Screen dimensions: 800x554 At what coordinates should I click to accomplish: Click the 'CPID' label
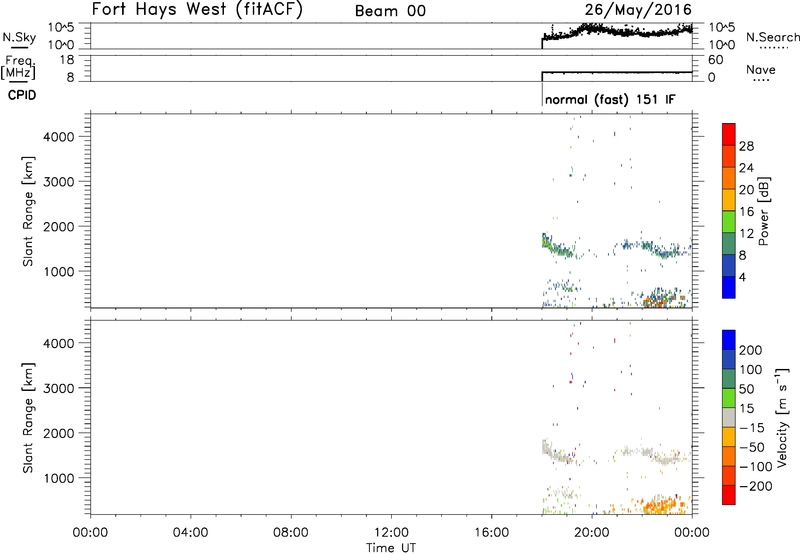(22, 95)
